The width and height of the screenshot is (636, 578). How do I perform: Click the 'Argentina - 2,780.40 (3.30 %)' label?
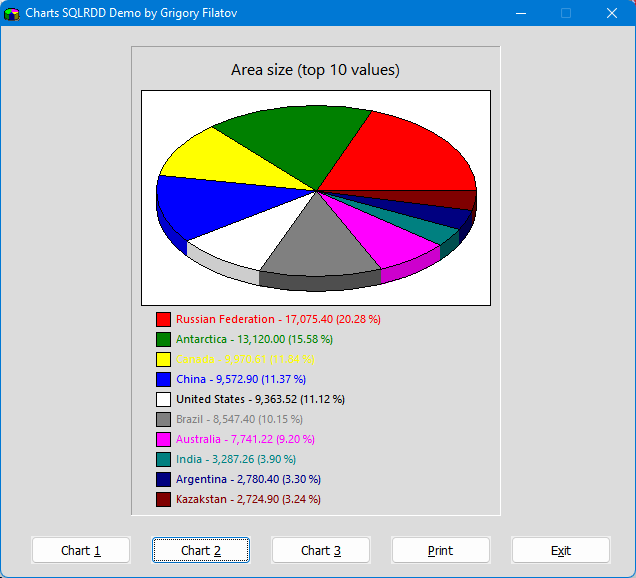248,479
